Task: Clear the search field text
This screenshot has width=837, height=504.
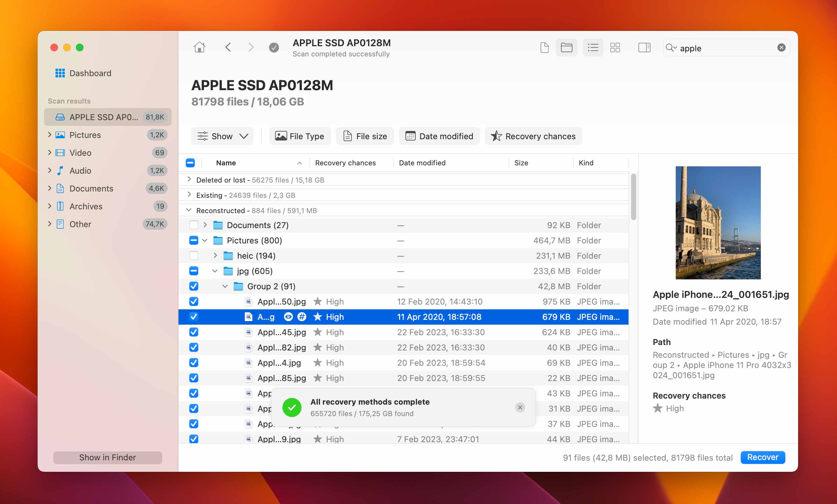Action: [x=781, y=47]
